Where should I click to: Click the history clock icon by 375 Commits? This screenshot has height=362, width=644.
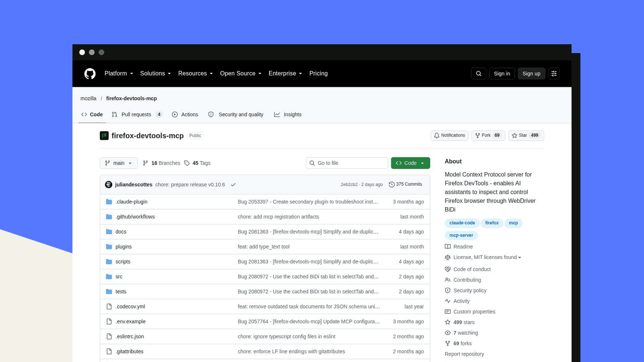click(x=392, y=185)
